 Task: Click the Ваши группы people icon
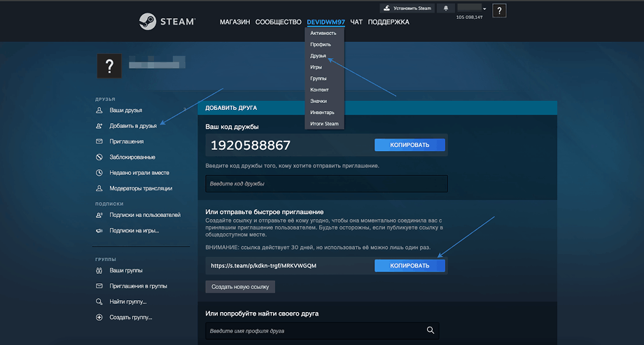pos(99,271)
